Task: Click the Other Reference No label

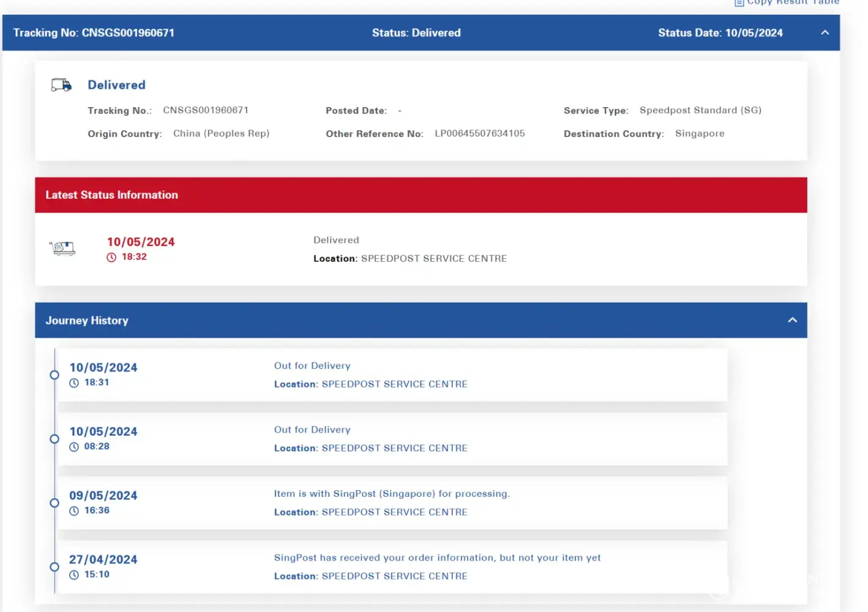Action: [375, 134]
